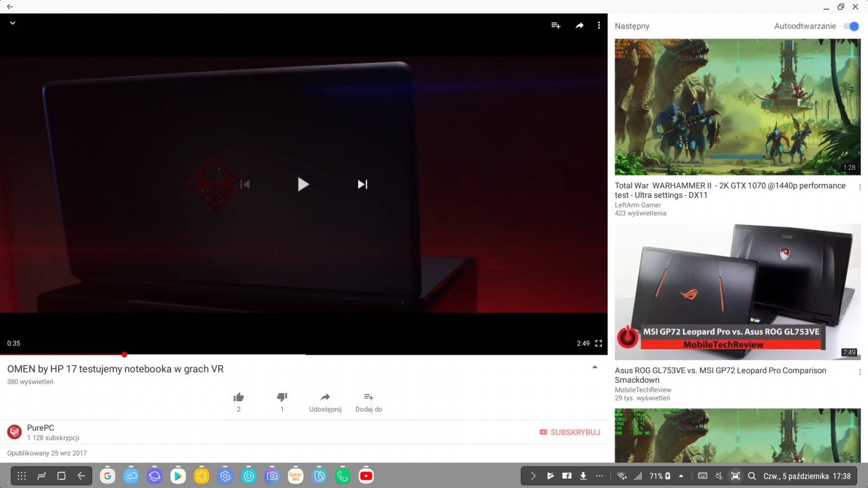
Task: Collapse player with top-left chevron
Action: 12,23
